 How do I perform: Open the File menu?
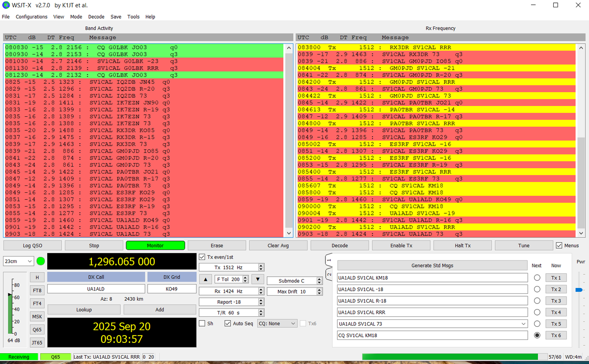click(6, 17)
